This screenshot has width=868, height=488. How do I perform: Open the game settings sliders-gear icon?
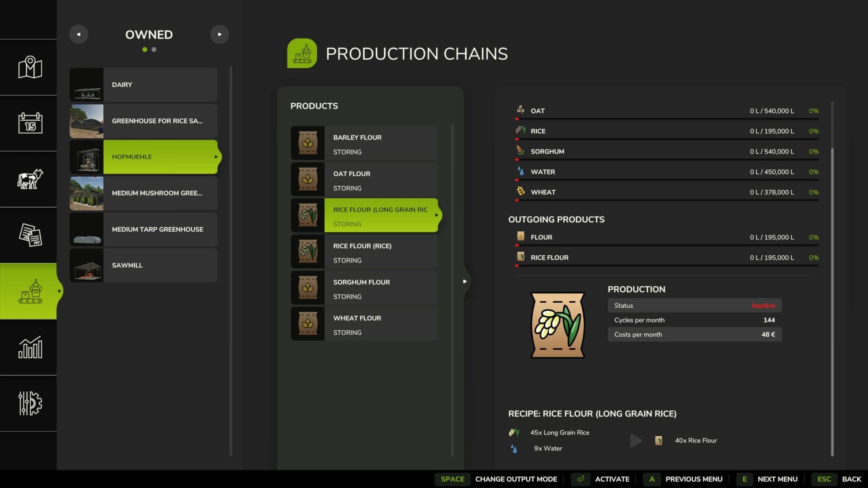(x=30, y=403)
